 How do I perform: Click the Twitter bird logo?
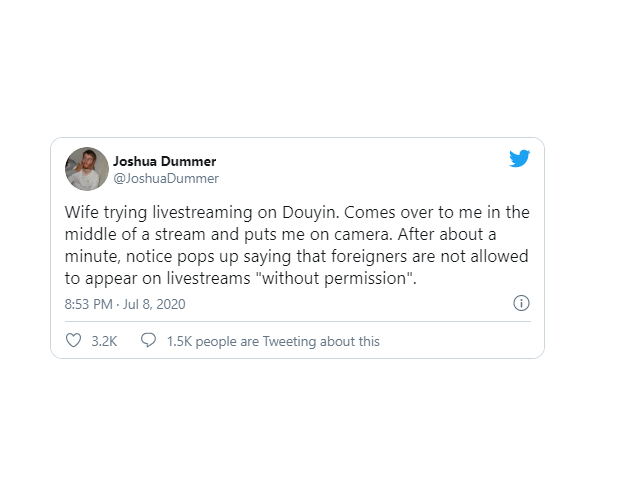pyautogui.click(x=519, y=158)
